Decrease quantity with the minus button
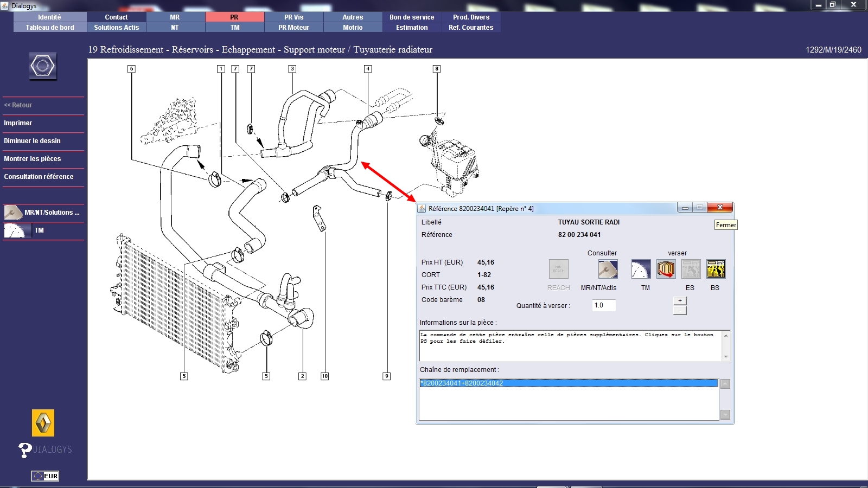This screenshot has width=868, height=488. pyautogui.click(x=680, y=311)
